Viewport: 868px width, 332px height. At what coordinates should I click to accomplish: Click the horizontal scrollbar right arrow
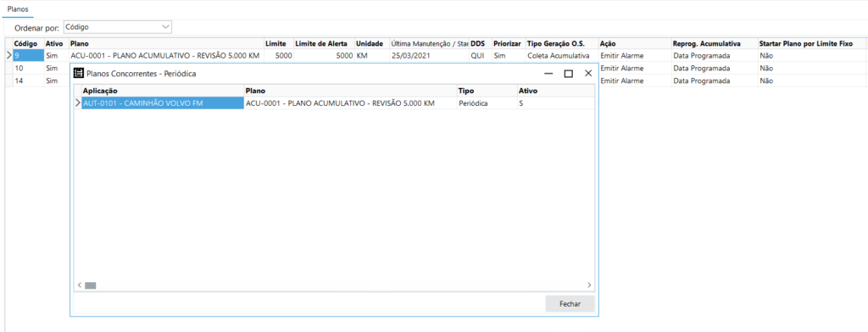pos(590,285)
